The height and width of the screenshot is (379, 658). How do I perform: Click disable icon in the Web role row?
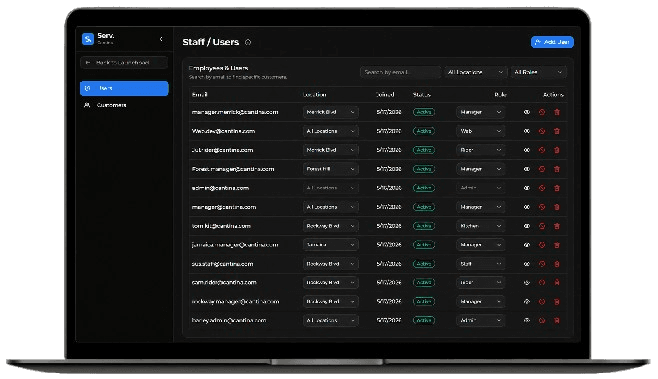[x=542, y=131]
